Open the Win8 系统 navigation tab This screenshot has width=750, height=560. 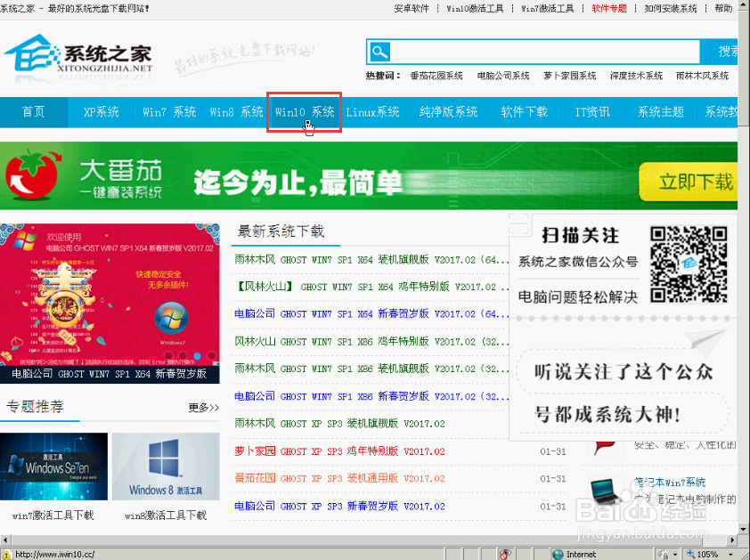coord(237,112)
